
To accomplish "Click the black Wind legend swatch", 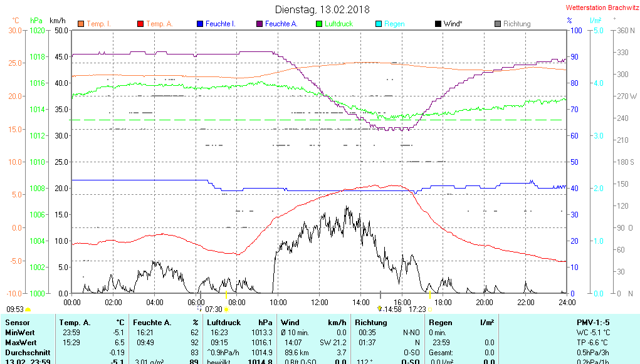I will pyautogui.click(x=438, y=24).
